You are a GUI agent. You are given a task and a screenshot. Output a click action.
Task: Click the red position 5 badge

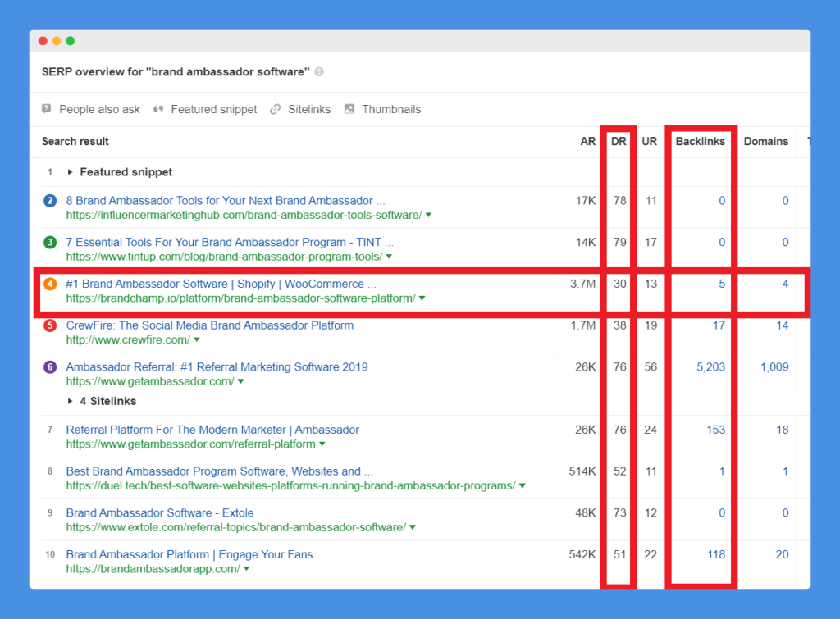[50, 325]
